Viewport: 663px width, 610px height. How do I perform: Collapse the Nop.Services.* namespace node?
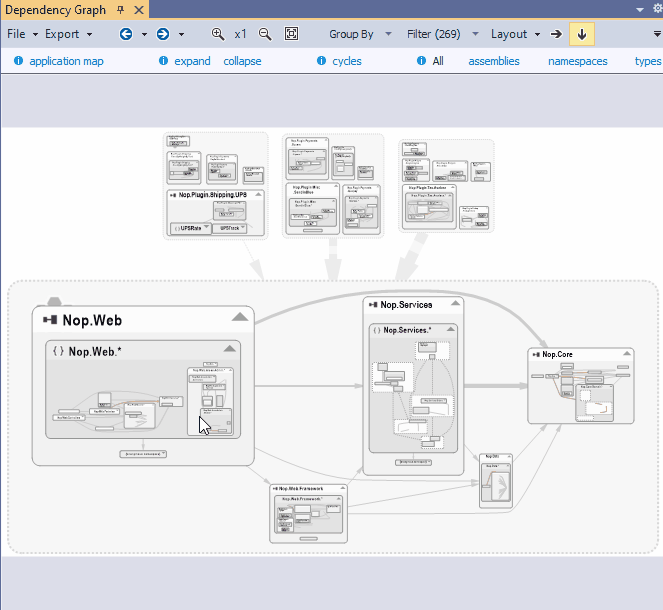[451, 329]
